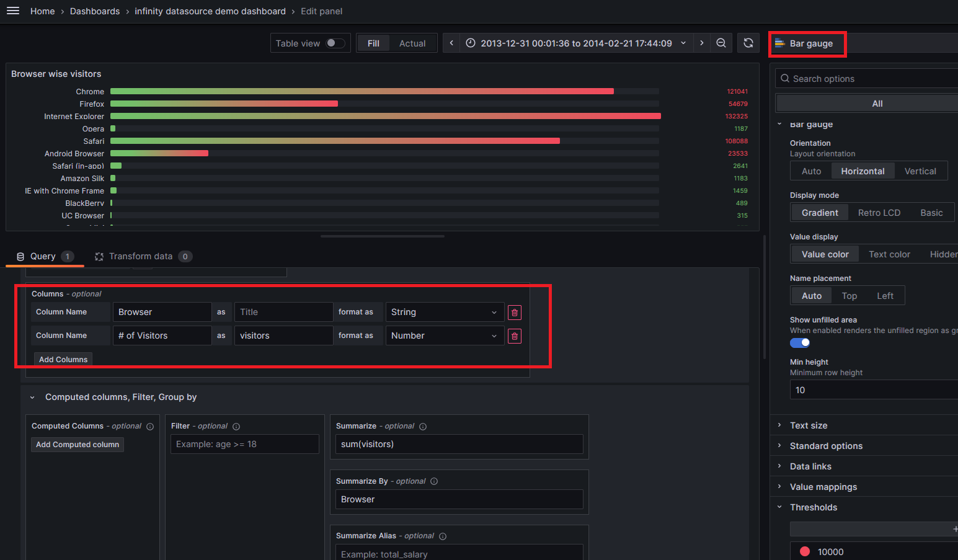Set name placement to Auto
Image resolution: width=958 pixels, height=560 pixels.
click(x=812, y=296)
